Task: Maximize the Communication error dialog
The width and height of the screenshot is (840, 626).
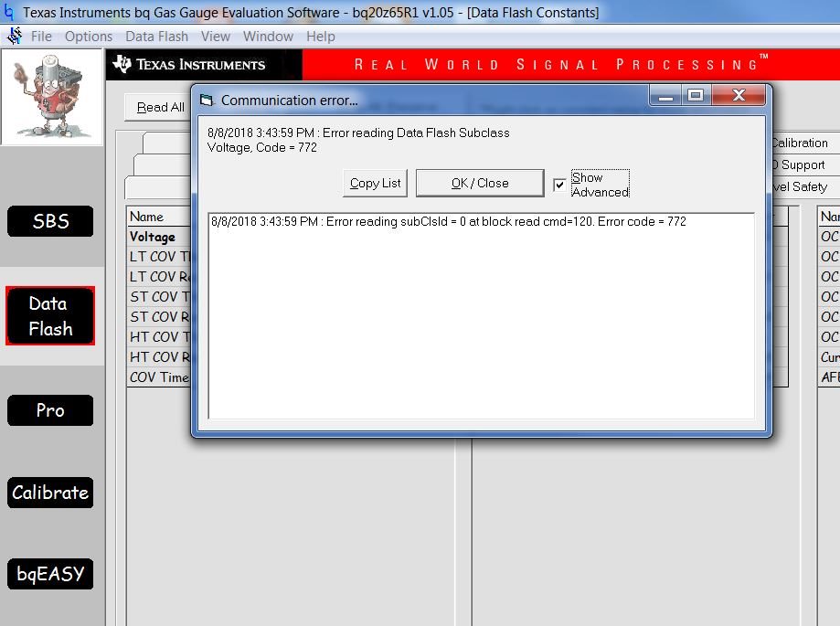Action: pyautogui.click(x=696, y=96)
